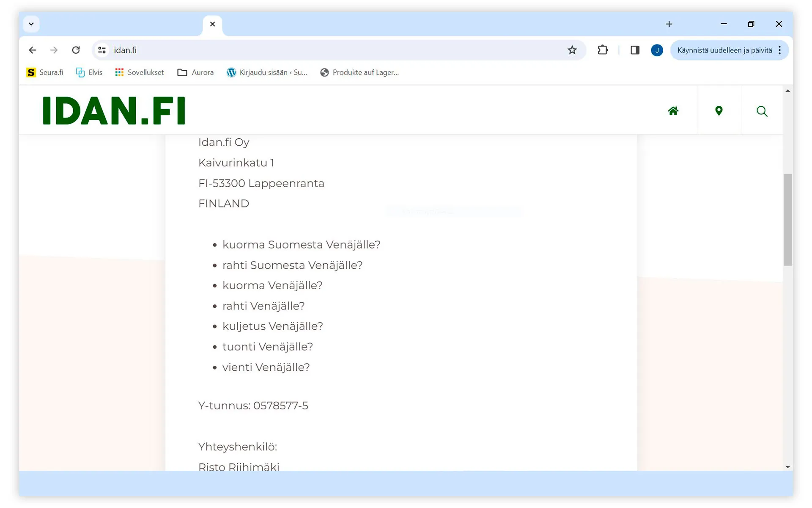Viewport: 812px width, 508px height.
Task: Open the Aurora bookmarks folder
Action: click(195, 72)
